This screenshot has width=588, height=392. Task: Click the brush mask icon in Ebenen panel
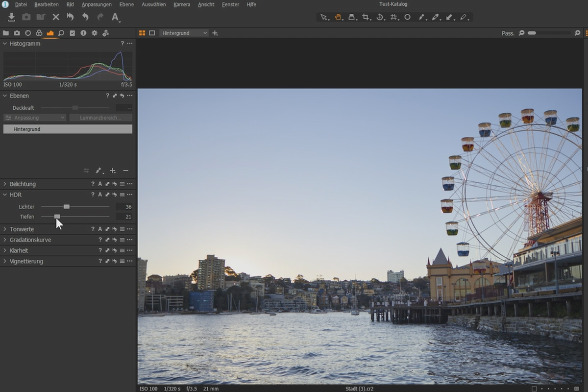(99, 171)
